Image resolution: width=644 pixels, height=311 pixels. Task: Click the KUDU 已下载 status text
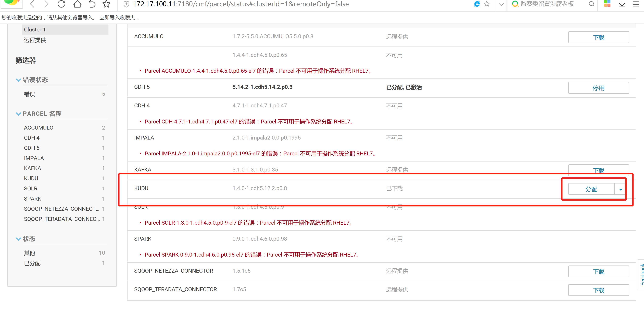click(394, 188)
